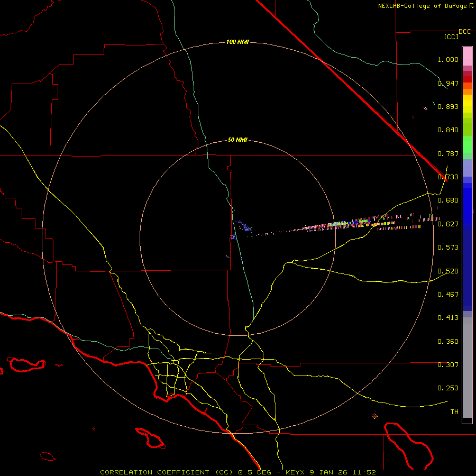Image resolution: width=476 pixels, height=476 pixels.
Task: Click the 0.307 scale value
Action: coord(448,365)
